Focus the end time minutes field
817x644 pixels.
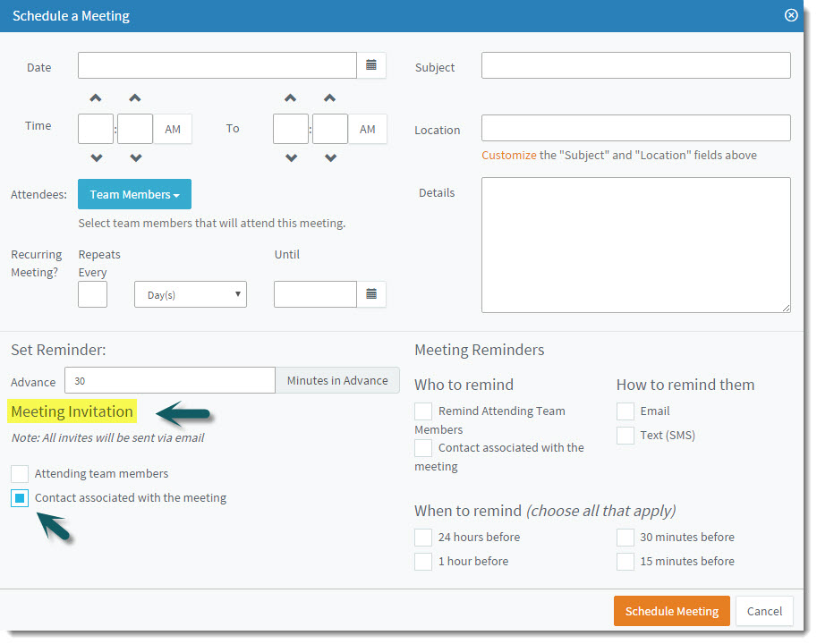[330, 129]
